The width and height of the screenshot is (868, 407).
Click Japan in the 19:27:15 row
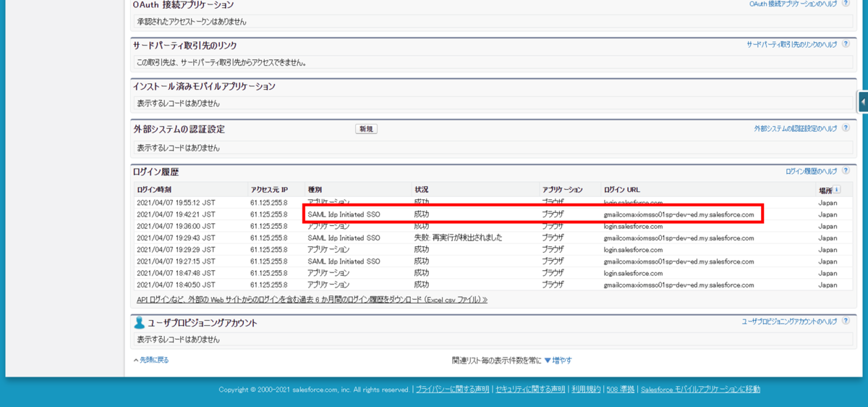point(827,261)
